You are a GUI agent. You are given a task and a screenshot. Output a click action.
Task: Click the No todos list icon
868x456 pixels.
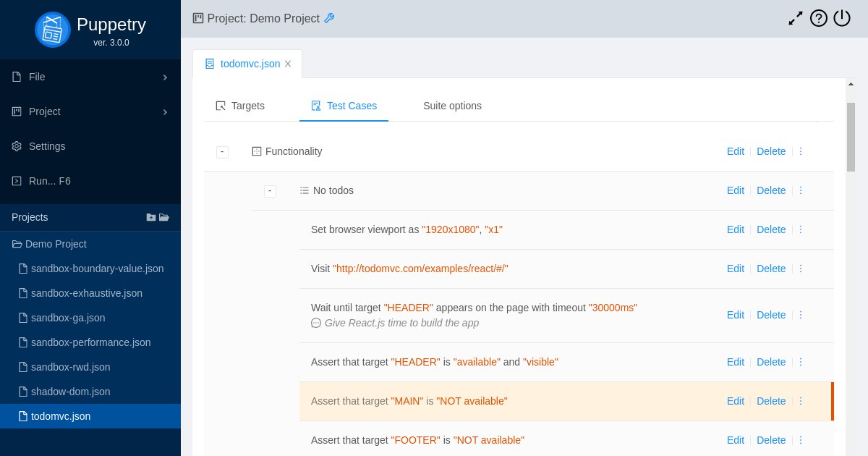tap(305, 190)
